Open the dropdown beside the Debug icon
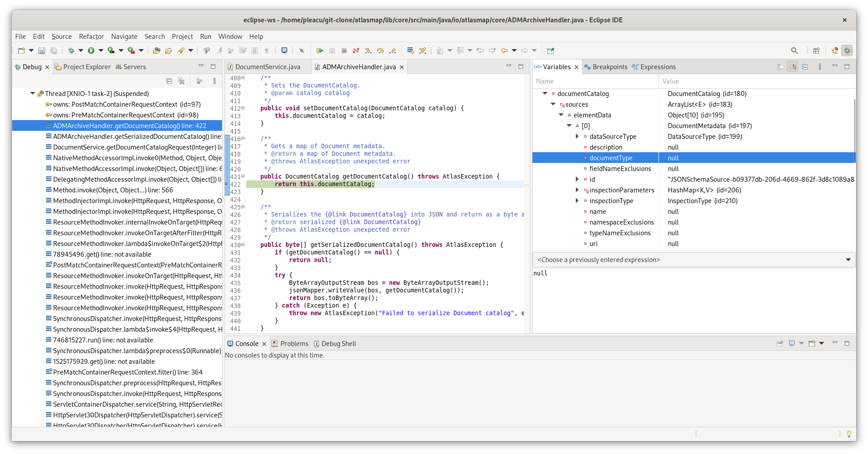This screenshot has width=868, height=454. pos(81,50)
